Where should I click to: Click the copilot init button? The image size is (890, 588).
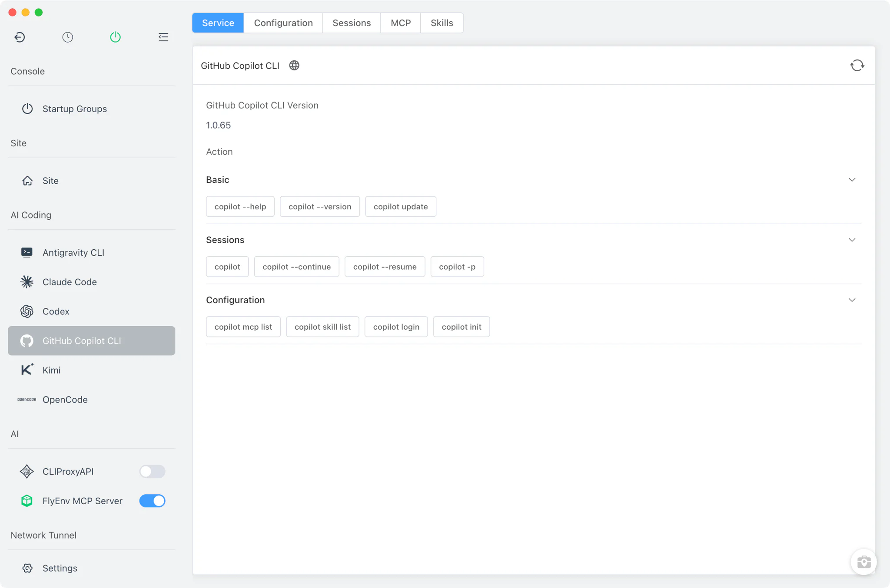tap(462, 327)
